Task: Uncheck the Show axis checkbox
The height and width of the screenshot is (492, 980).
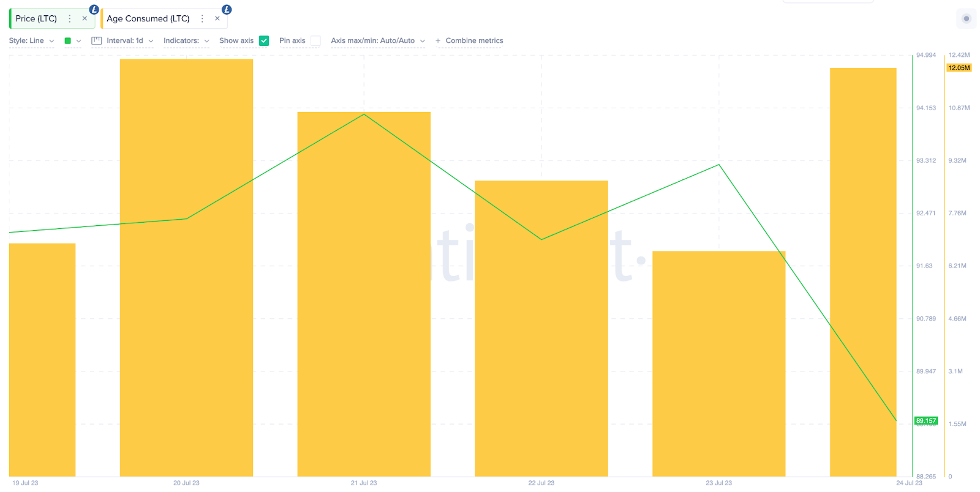Action: [264, 41]
